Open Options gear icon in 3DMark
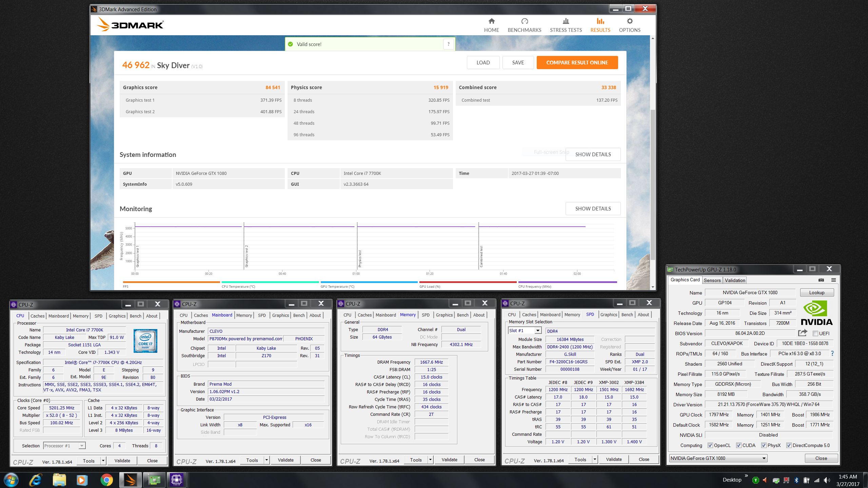Viewport: 868px width, 488px height. (629, 21)
